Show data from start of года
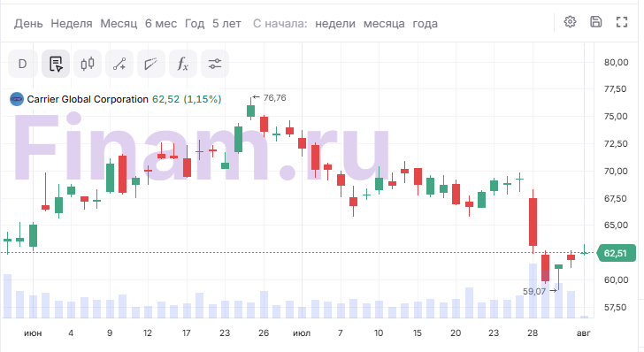This screenshot has height=352, width=644. pos(425,24)
